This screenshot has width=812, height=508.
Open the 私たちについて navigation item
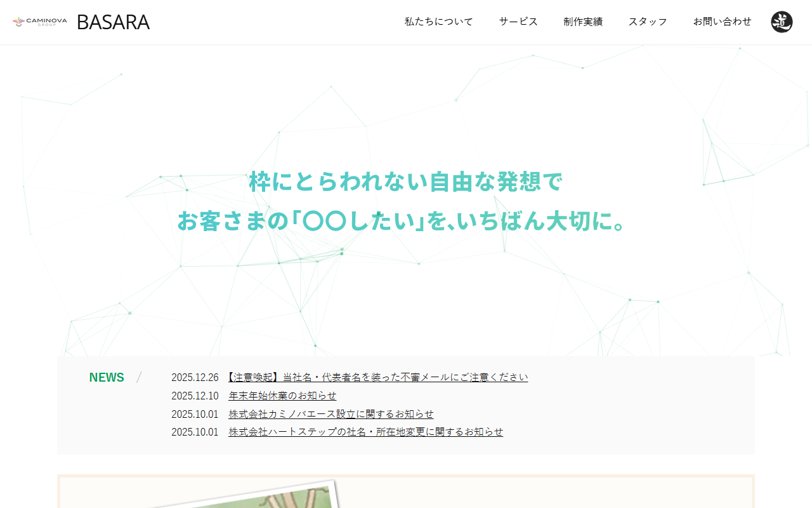tap(438, 22)
